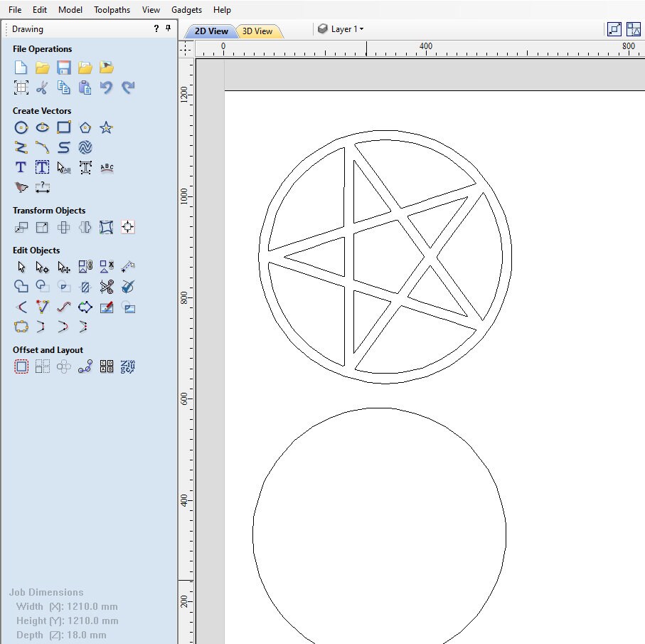This screenshot has width=645, height=644.
Task: Open the Toolpaths menu
Action: 112,9
